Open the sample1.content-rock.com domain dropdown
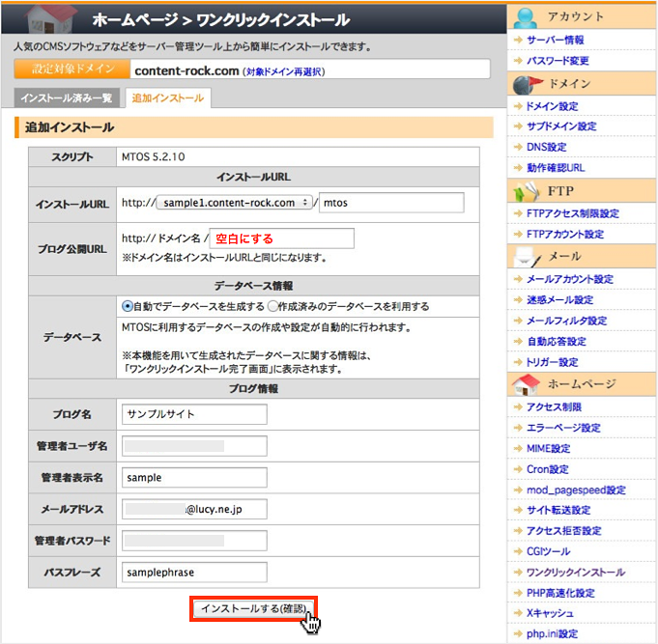Viewport: 658px width, 644px height. [x=234, y=203]
